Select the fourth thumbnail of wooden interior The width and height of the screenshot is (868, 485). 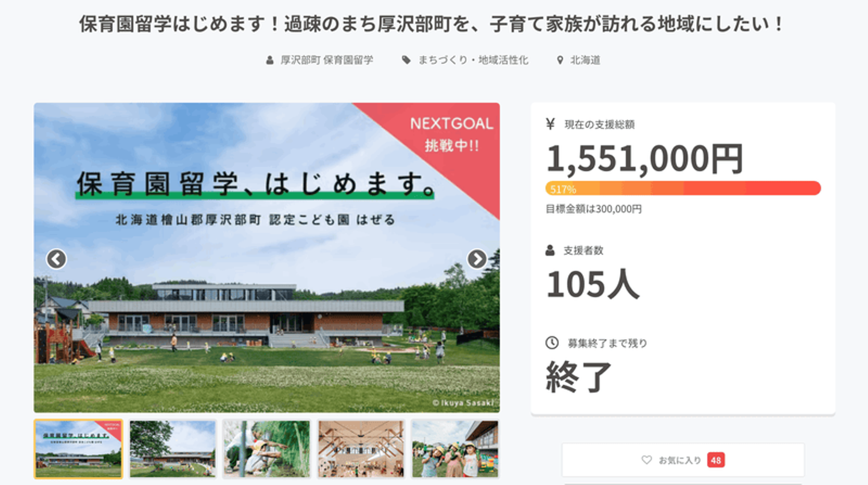click(360, 449)
